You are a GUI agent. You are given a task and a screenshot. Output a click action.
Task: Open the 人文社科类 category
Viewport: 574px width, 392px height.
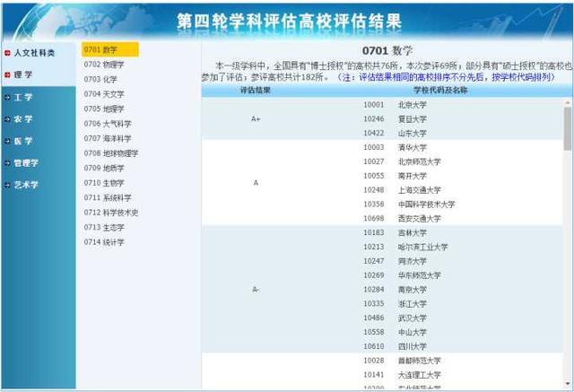(34, 53)
